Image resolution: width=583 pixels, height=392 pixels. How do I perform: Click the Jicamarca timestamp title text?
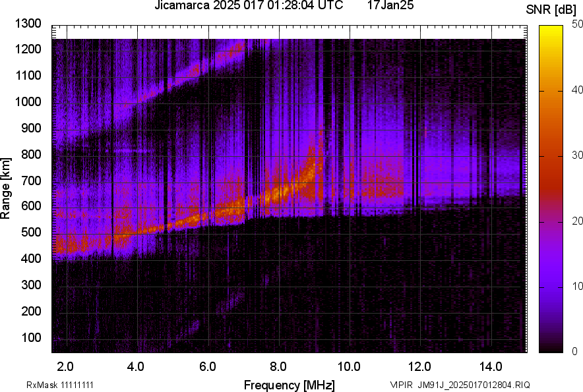coord(249,6)
